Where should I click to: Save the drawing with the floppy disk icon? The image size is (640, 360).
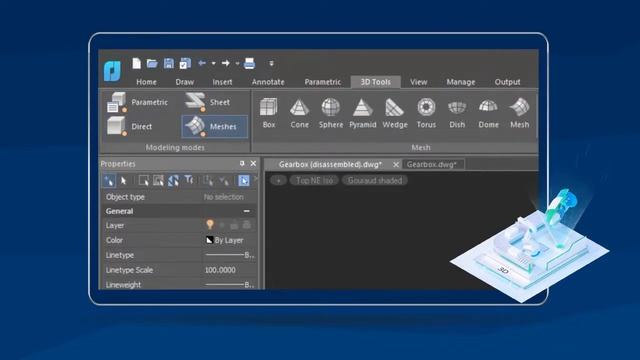click(169, 63)
